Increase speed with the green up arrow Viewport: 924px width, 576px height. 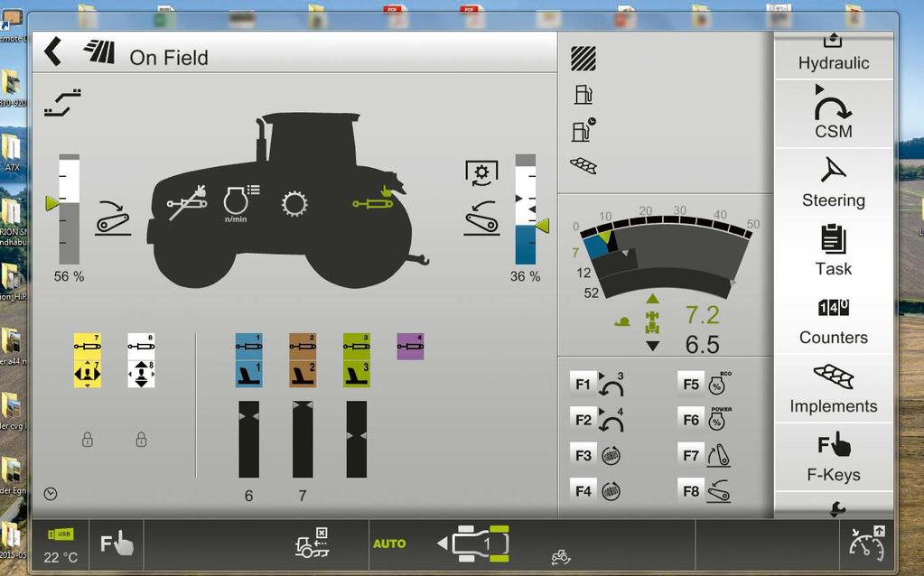tap(652, 299)
